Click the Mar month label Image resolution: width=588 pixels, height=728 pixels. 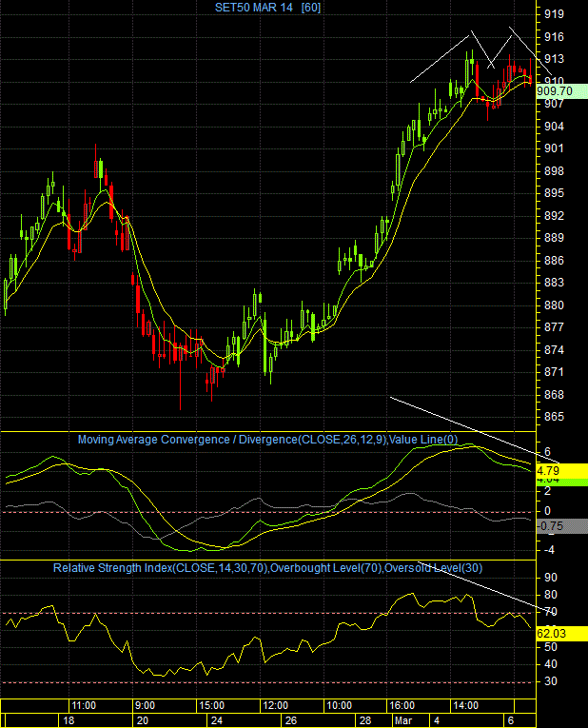pyautogui.click(x=402, y=720)
